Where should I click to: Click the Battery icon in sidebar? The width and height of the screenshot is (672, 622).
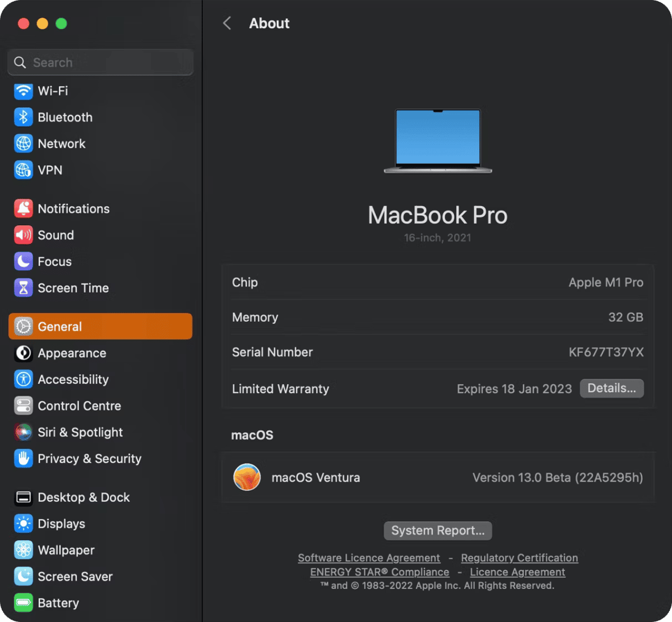pos(23,603)
